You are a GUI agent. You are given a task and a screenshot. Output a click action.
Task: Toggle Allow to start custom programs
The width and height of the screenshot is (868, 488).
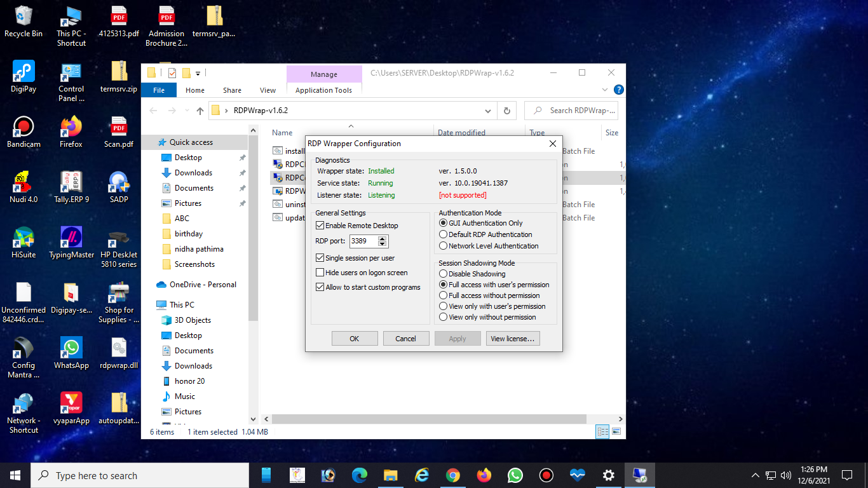(320, 287)
